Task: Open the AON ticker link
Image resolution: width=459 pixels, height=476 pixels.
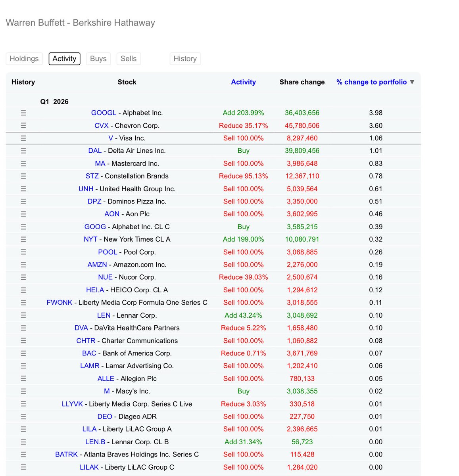Action: tap(112, 214)
